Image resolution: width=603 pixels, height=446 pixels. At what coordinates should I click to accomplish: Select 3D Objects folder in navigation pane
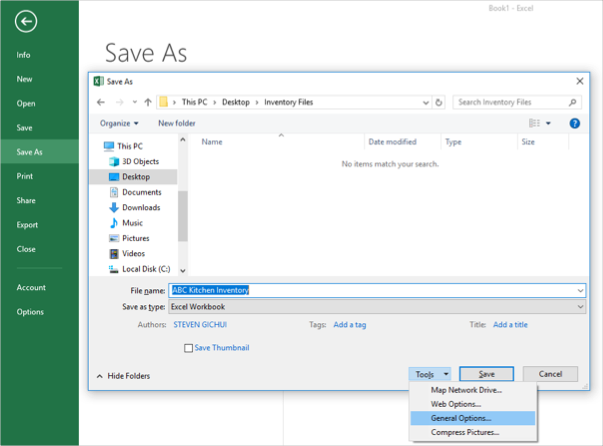(x=139, y=161)
